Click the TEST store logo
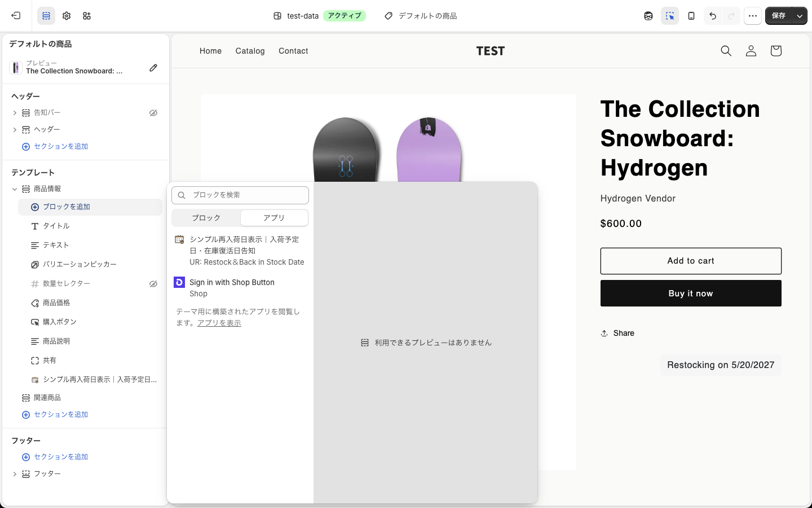Viewport: 812px width, 508px height. tap(491, 51)
